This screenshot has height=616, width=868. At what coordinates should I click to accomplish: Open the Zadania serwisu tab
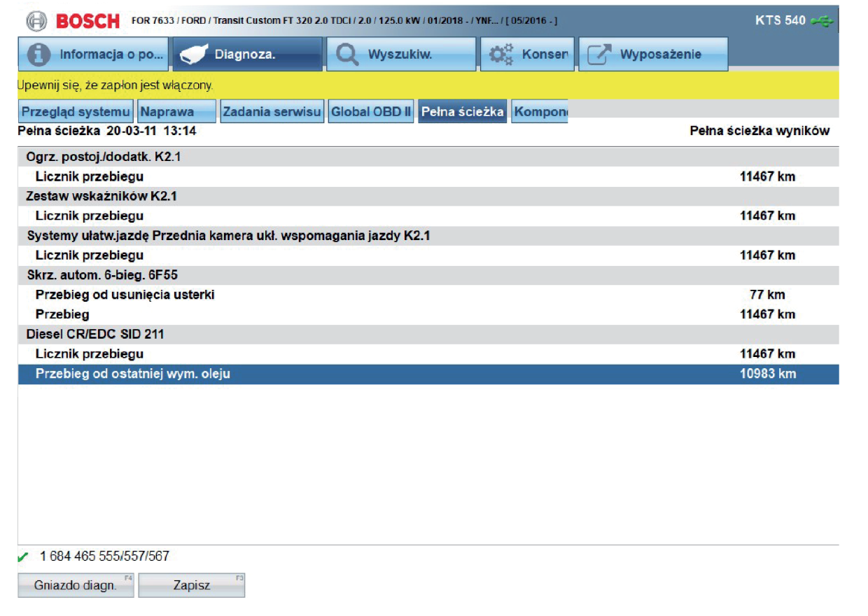[x=272, y=111]
